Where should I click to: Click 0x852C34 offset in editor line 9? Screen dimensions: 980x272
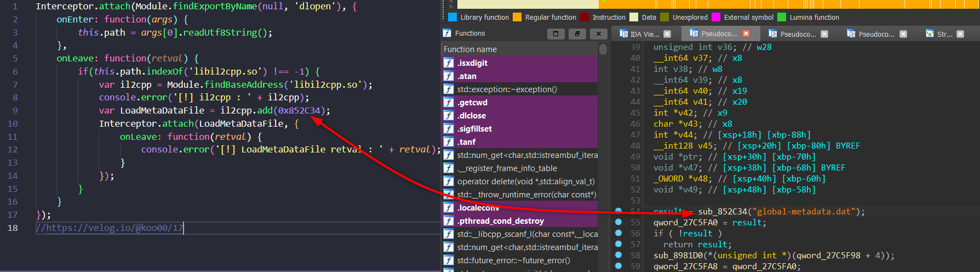click(299, 110)
